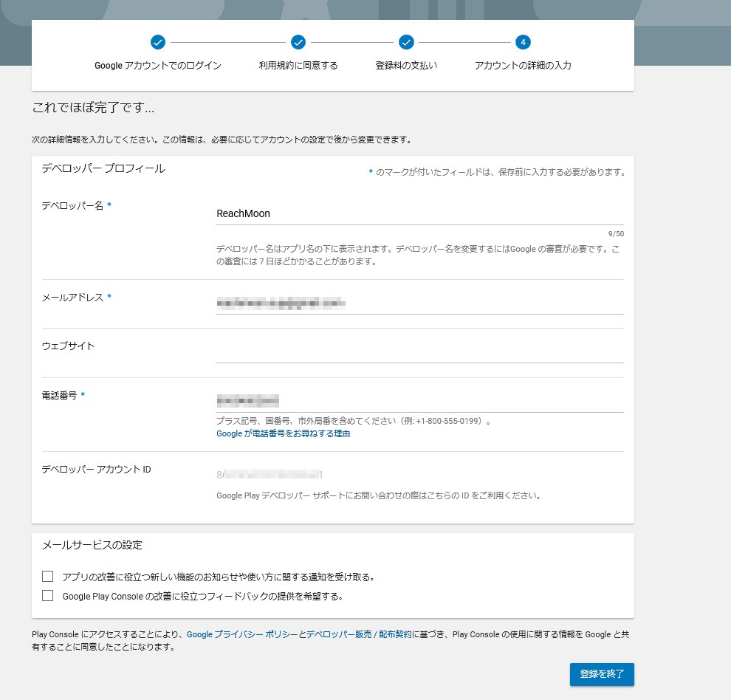Select the '登録料の支払い' step label

406,66
